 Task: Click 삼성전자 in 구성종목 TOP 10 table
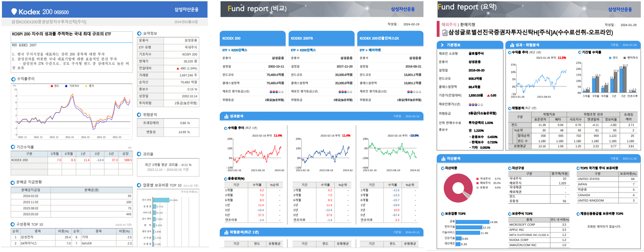pos(27,237)
